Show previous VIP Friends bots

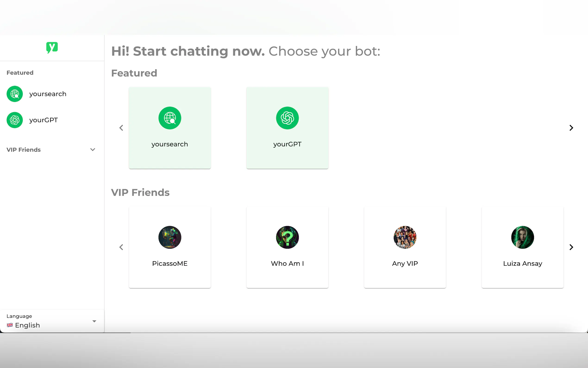[121, 247]
